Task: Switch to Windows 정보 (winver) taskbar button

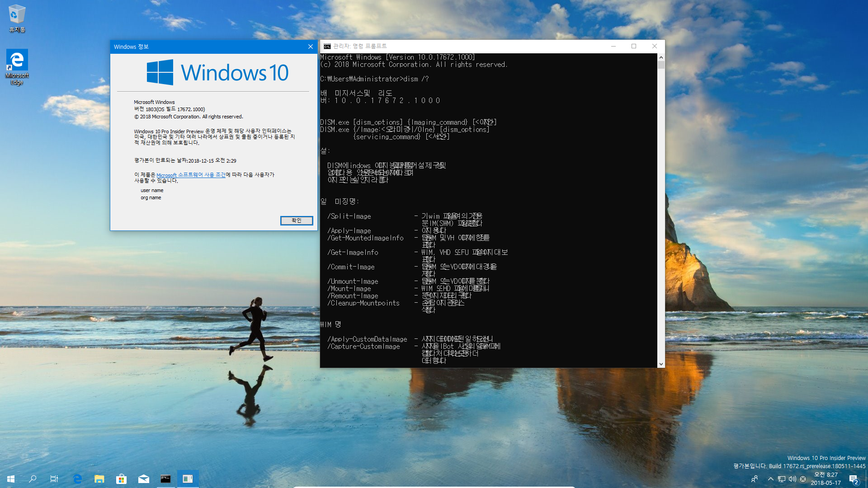Action: tap(188, 479)
